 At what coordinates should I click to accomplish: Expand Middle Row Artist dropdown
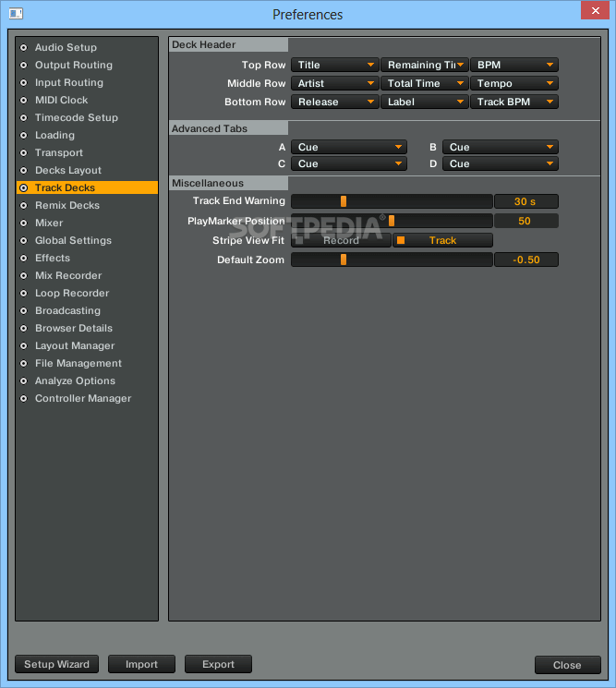click(334, 83)
